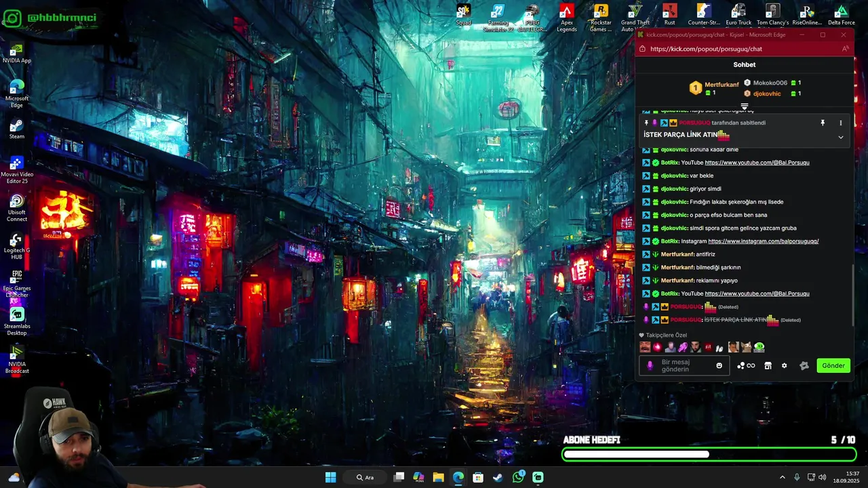Open the Windows Start menu

(x=330, y=477)
